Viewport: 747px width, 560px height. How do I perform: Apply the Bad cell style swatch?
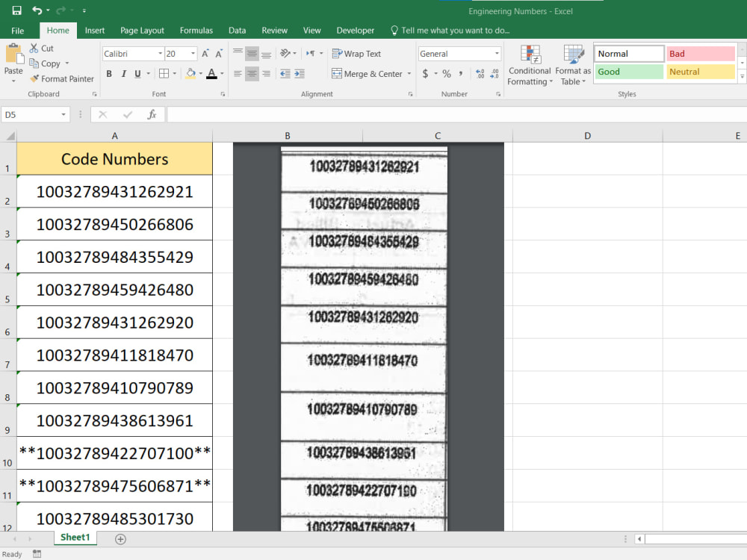tap(701, 54)
